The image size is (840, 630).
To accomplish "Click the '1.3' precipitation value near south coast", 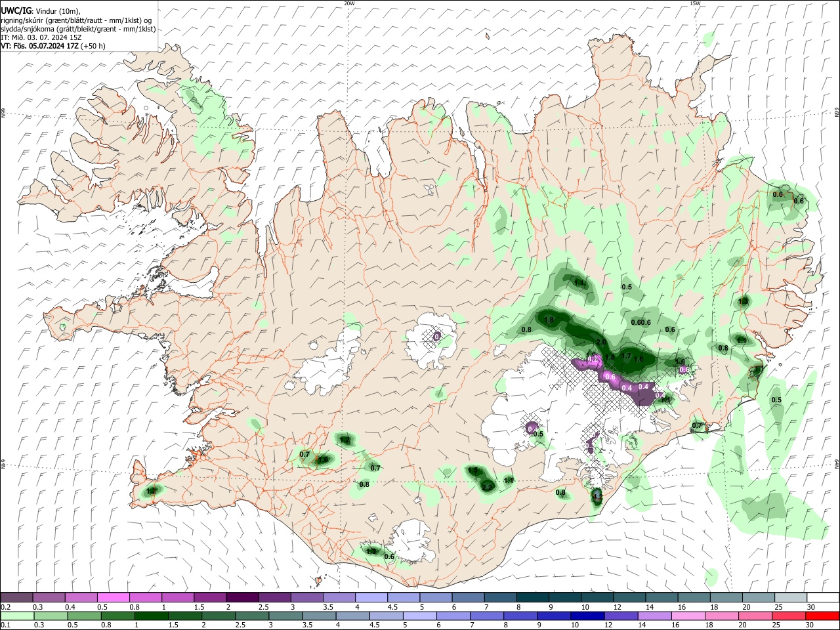I will pos(371,551).
